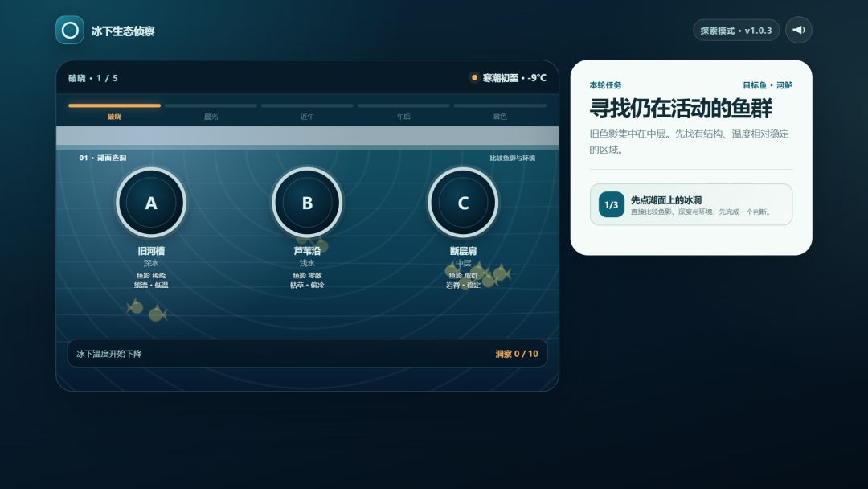Viewport: 868px width, 489px height.
Task: Click the 午后 phase label
Action: 403,117
